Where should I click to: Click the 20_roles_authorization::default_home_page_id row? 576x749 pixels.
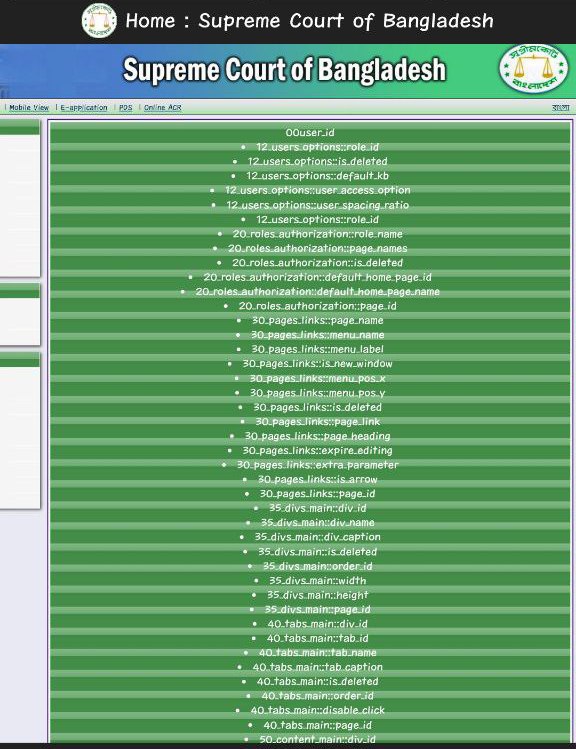[318, 277]
